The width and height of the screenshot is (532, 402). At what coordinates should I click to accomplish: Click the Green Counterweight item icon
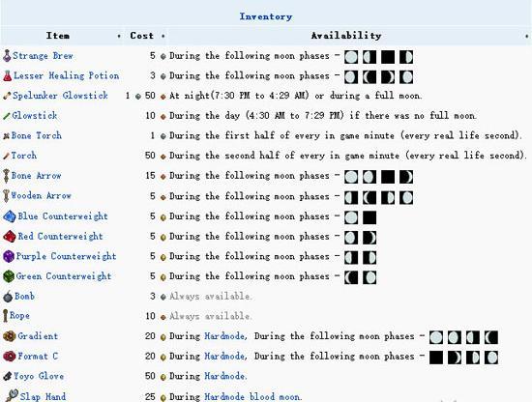pos(9,276)
